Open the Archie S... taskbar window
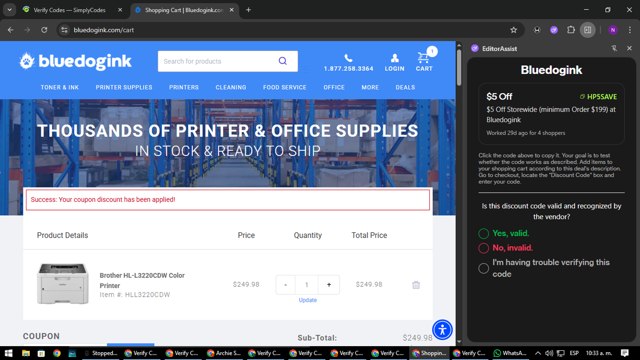The width and height of the screenshot is (640, 360). pos(224,353)
